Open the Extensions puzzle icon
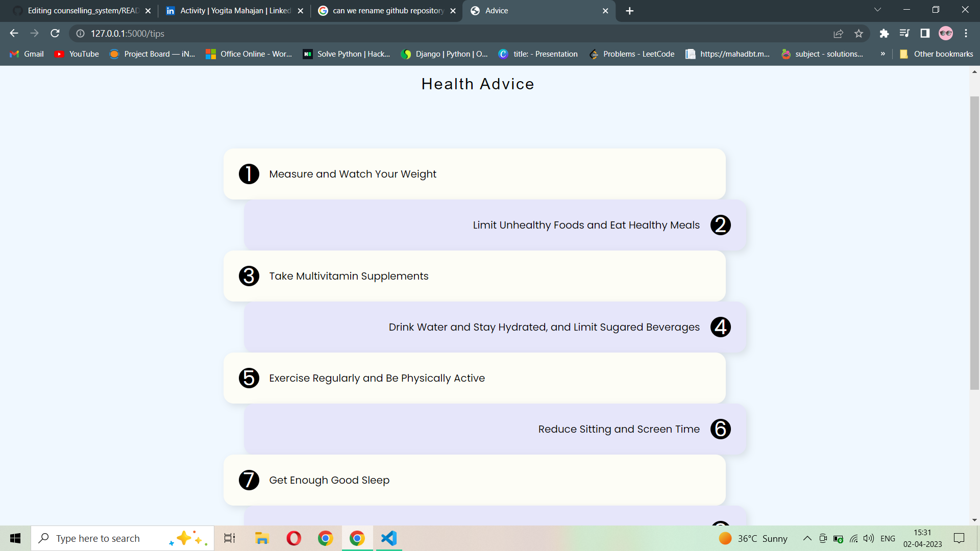This screenshot has width=980, height=551. click(884, 34)
